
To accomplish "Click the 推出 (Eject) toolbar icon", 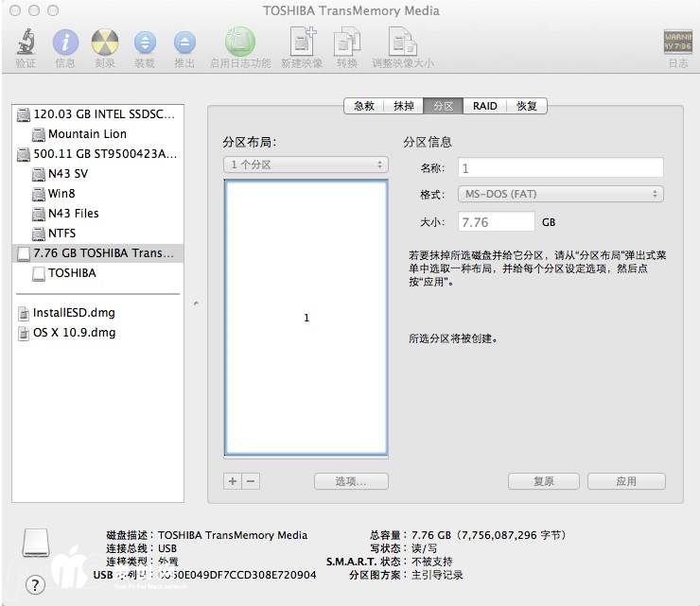I will (x=184, y=43).
